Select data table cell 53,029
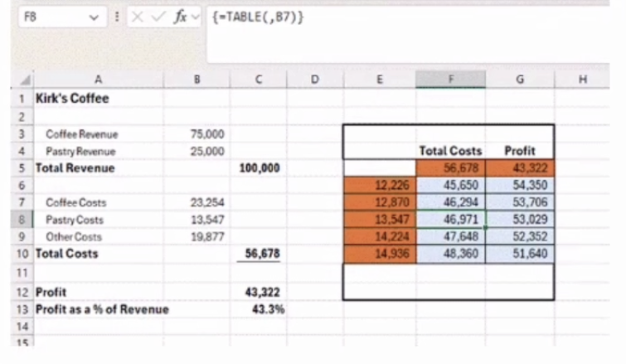 520,220
